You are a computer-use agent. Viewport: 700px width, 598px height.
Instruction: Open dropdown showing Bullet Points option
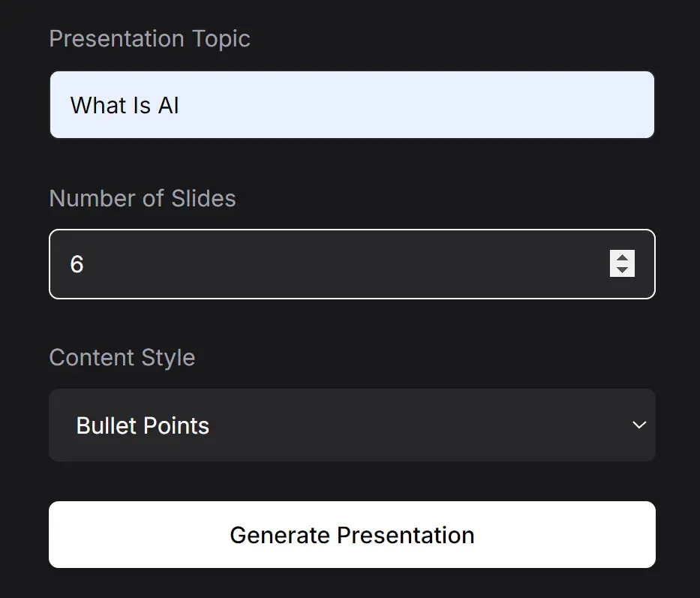352,425
